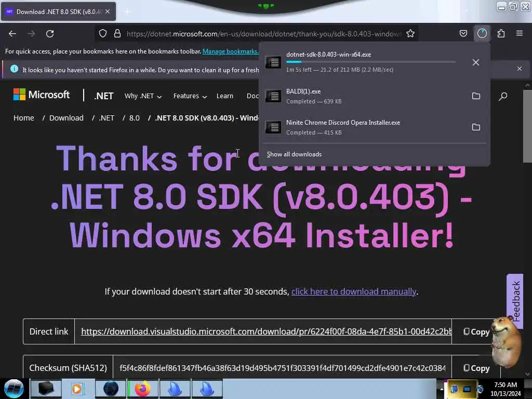This screenshot has width=532, height=399.
Task: Open the Firefox application menu
Action: 520,33
